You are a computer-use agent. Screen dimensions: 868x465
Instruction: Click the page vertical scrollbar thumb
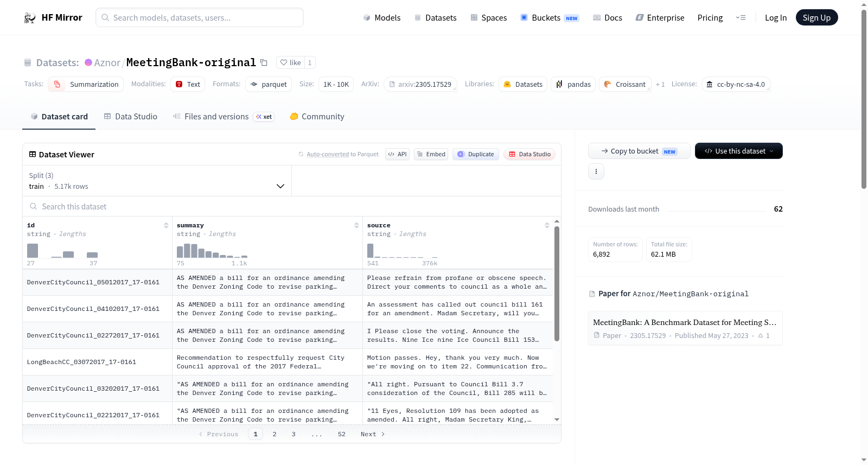pos(864,99)
